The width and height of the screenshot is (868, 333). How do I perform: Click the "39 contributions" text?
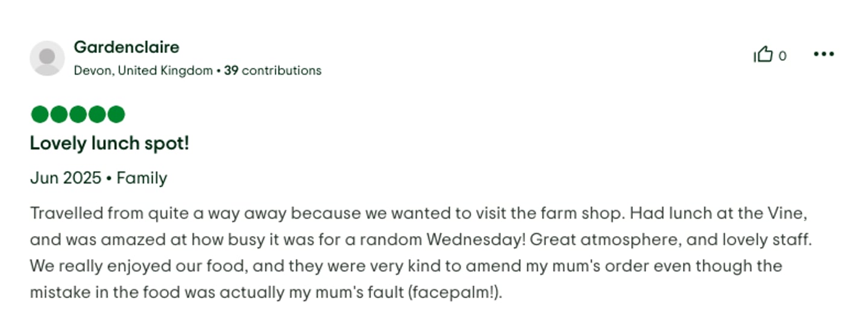[x=272, y=70]
